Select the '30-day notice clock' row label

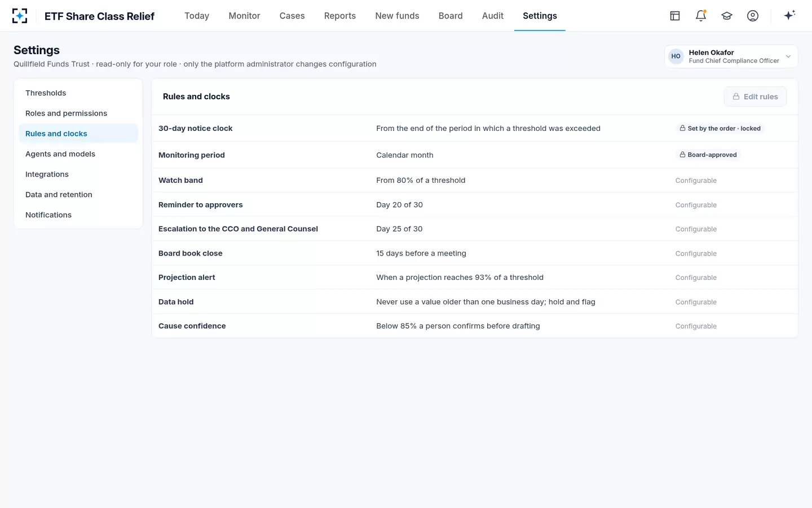click(x=195, y=129)
